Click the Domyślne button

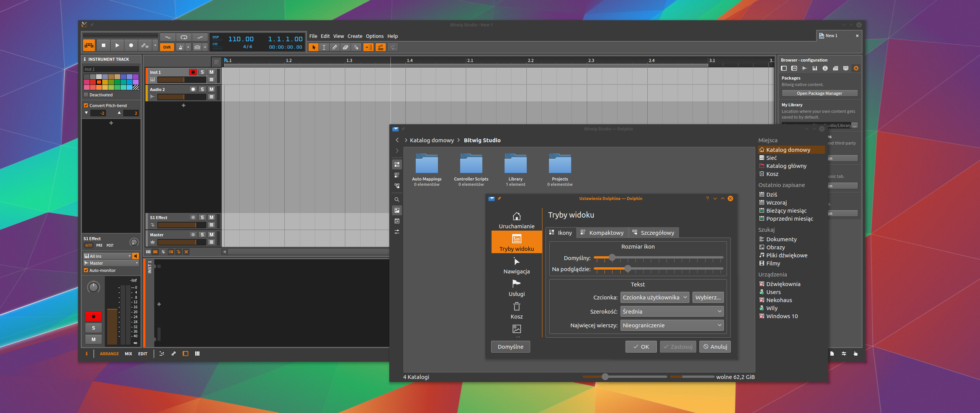pyautogui.click(x=510, y=347)
